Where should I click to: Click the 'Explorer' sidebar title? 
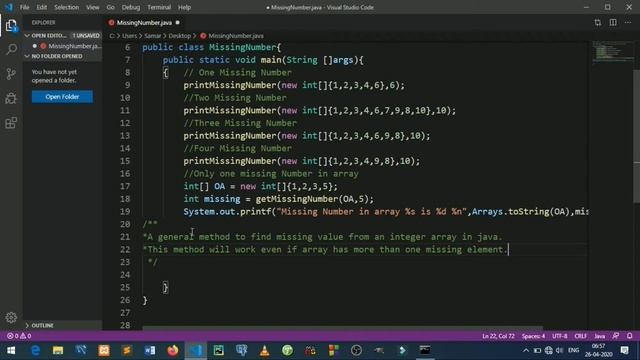tap(43, 22)
